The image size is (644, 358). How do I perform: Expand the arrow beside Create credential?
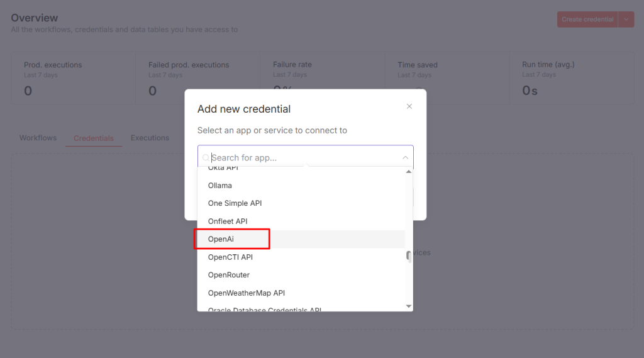[x=626, y=20]
